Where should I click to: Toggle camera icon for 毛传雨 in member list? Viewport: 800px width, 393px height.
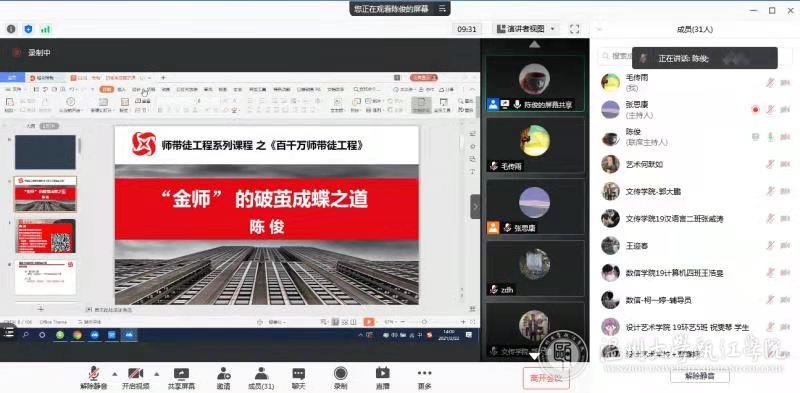tap(785, 82)
